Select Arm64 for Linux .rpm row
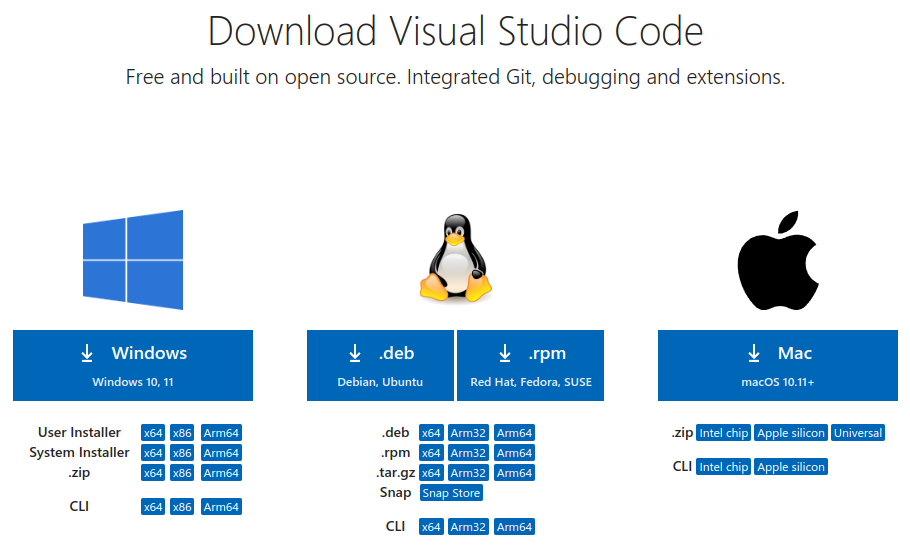 (x=514, y=453)
